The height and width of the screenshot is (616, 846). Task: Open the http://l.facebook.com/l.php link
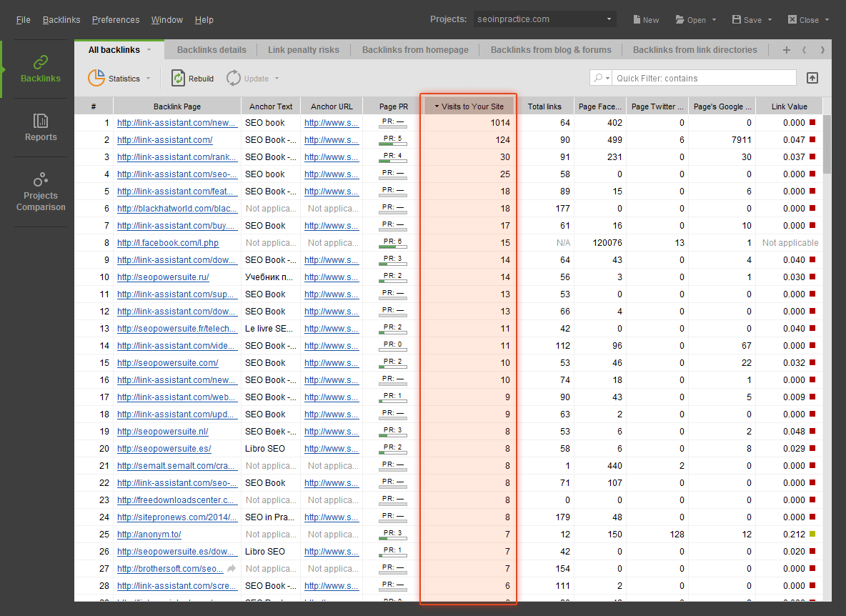pos(168,243)
